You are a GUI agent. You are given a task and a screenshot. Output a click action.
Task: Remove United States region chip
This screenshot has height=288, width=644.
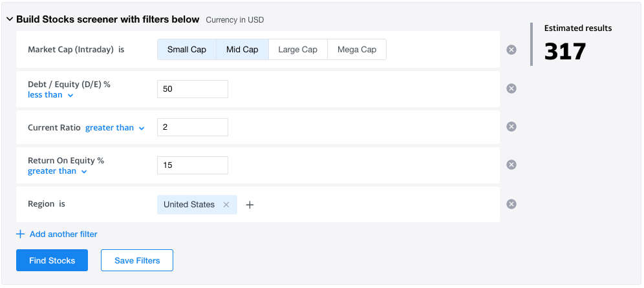point(226,204)
